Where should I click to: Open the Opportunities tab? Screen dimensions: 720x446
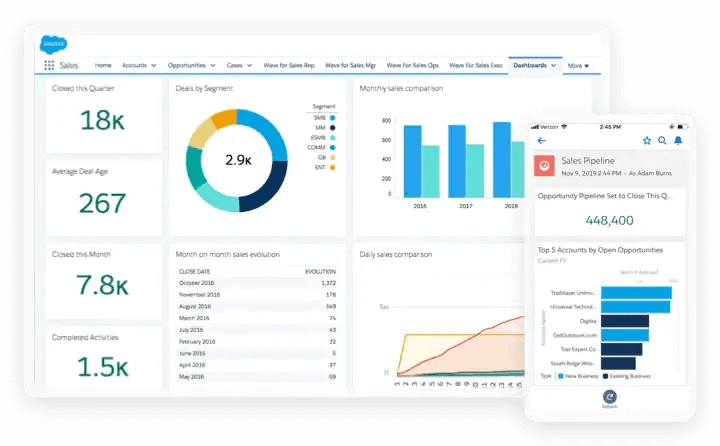pyautogui.click(x=186, y=65)
